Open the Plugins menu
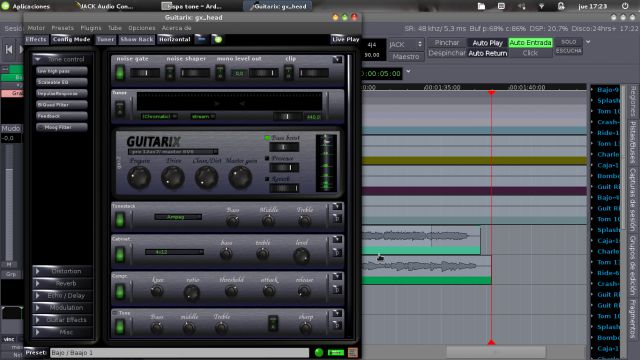The height and width of the screenshot is (360, 640). coord(91,28)
